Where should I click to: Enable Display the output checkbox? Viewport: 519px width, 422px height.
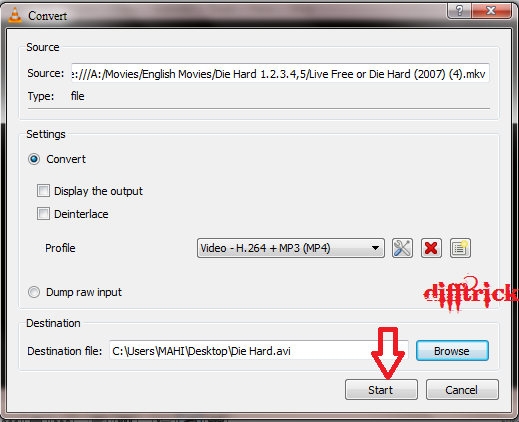43,191
